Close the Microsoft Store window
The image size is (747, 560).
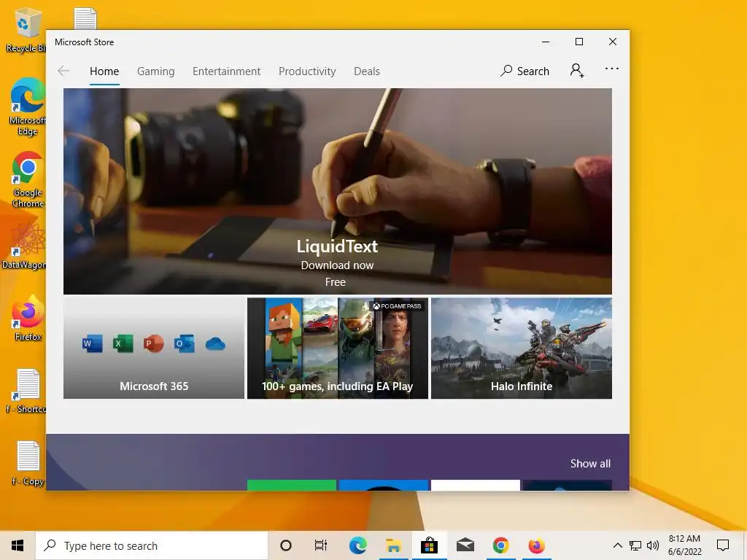613,42
